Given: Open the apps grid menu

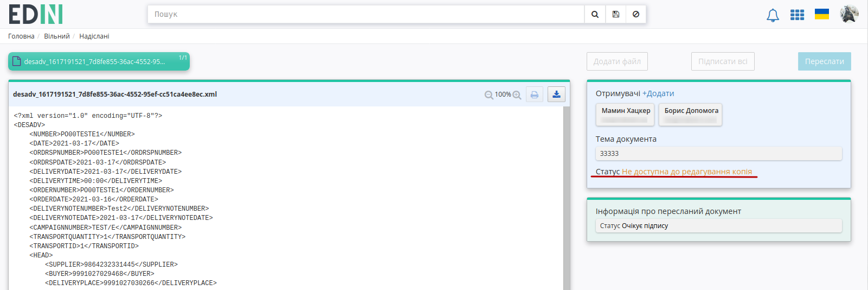Looking at the screenshot, I should point(797,15).
